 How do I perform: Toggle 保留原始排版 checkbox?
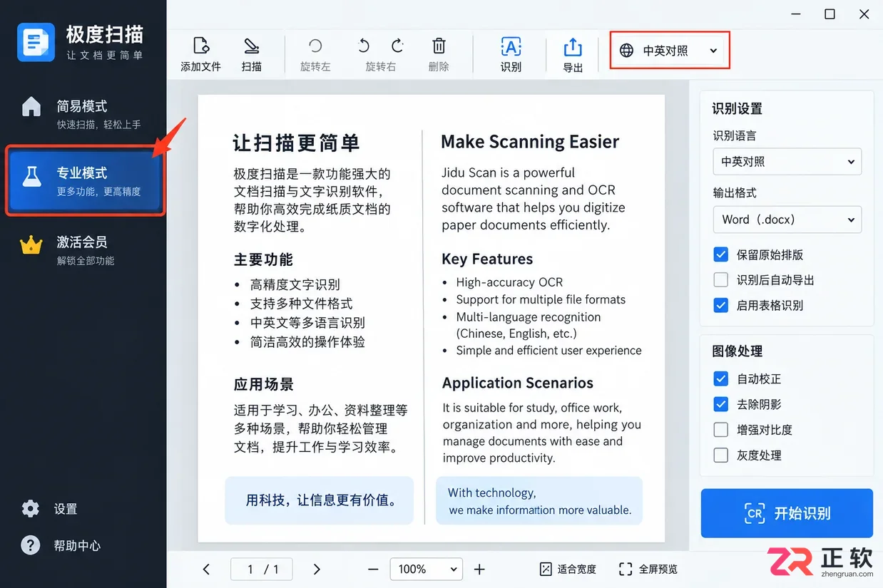(721, 254)
